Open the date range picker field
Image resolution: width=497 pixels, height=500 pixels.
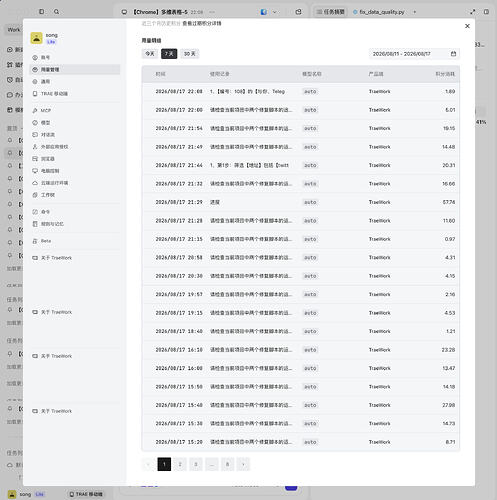click(414, 54)
